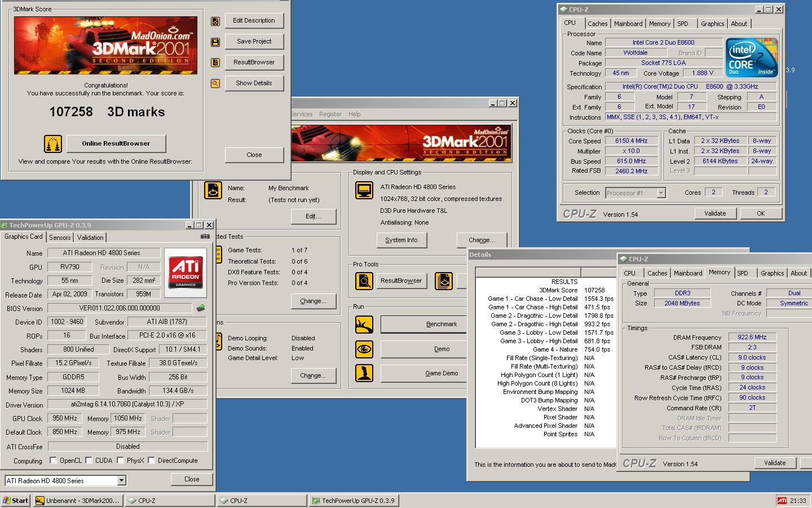
Task: Click the GPU-Z title bar icon
Action: [5, 225]
